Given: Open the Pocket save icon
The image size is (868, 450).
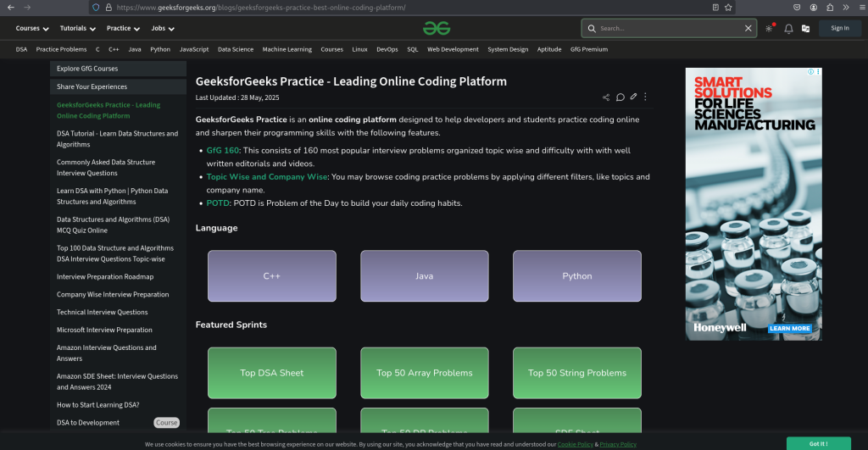Looking at the screenshot, I should (797, 7).
